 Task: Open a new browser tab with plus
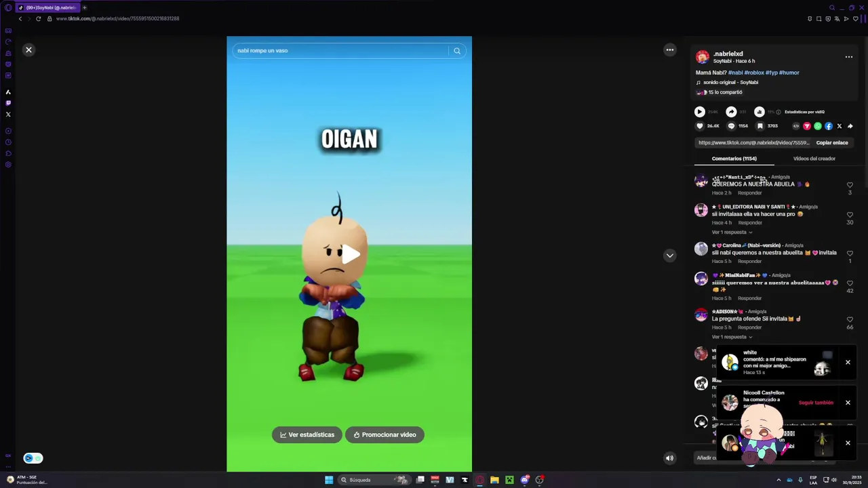click(84, 7)
